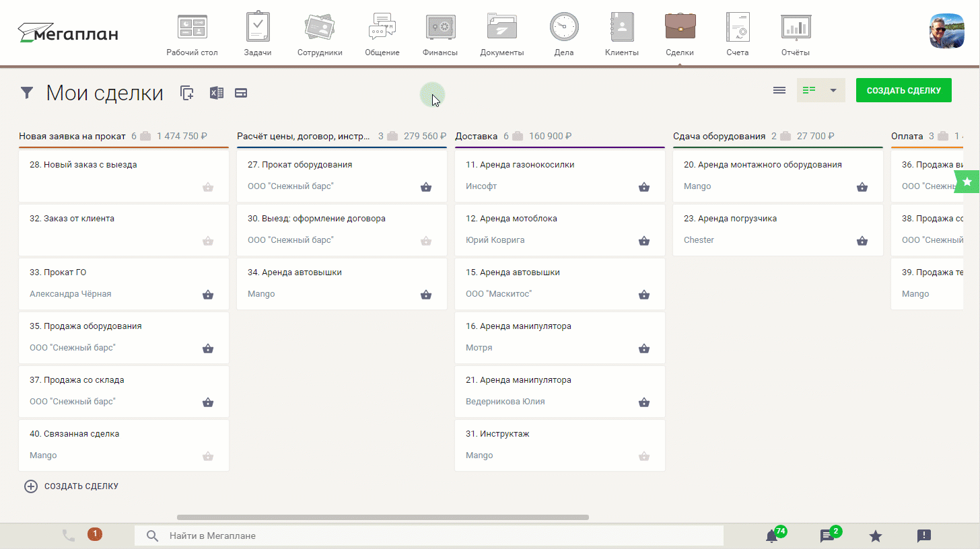Click Создать сделку link under first column
This screenshot has width=980, height=549.
point(72,486)
